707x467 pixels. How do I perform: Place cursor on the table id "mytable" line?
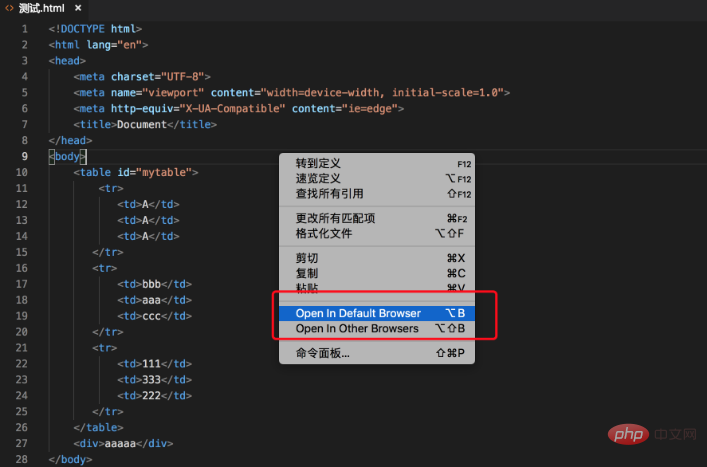click(136, 172)
